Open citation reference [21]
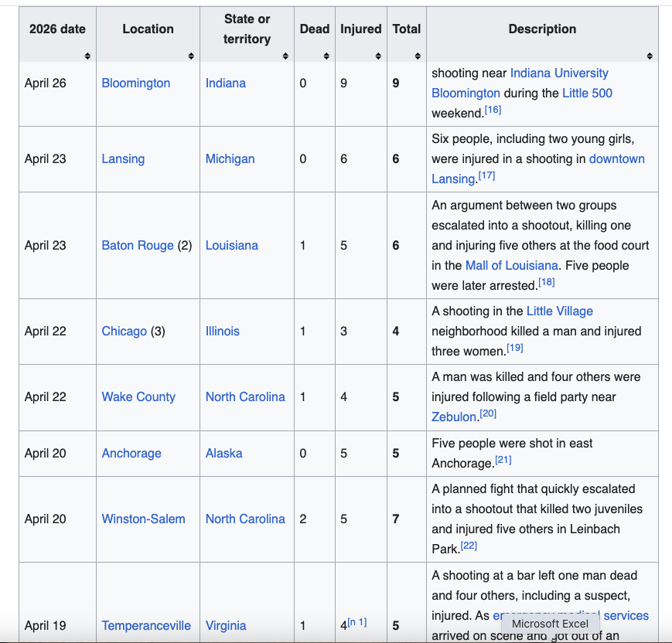This screenshot has height=643, width=672. [503, 460]
